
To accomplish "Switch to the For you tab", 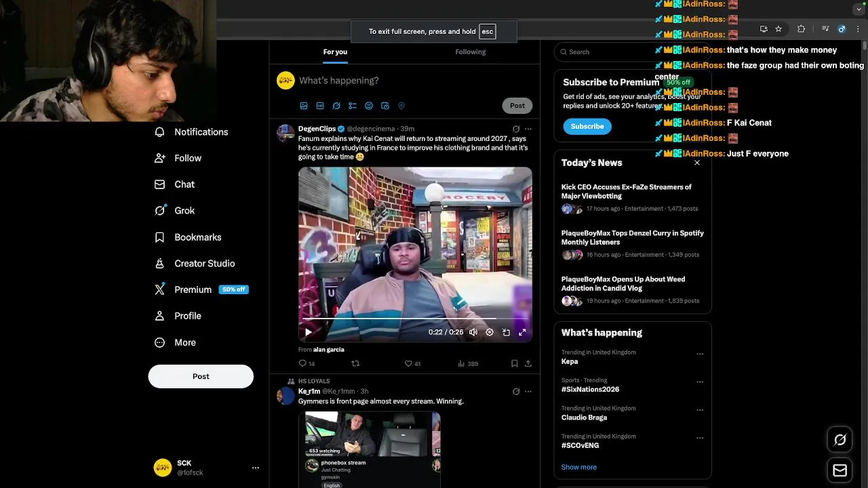I will click(x=335, y=52).
